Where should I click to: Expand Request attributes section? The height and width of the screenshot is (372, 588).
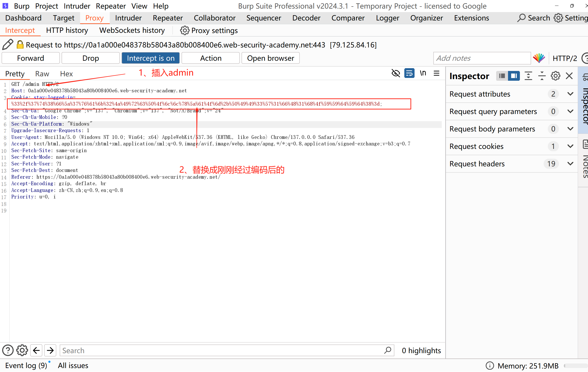pos(570,94)
